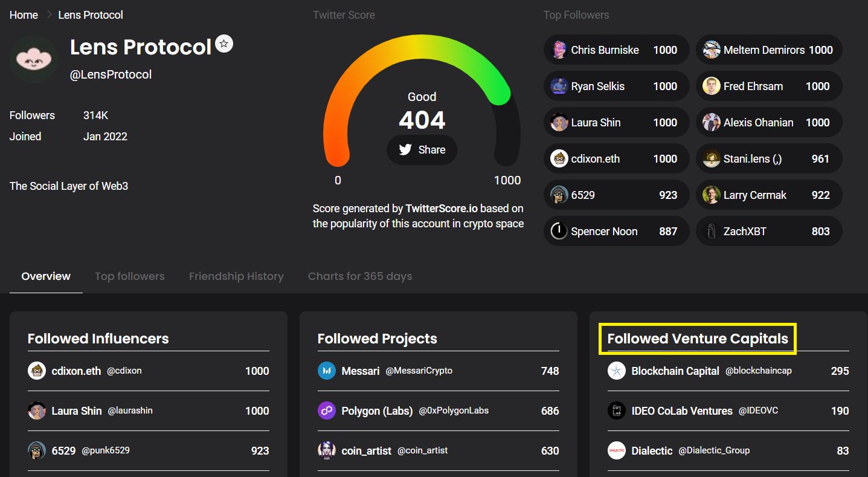
Task: Open Charts for 365 days tab
Action: tap(360, 276)
